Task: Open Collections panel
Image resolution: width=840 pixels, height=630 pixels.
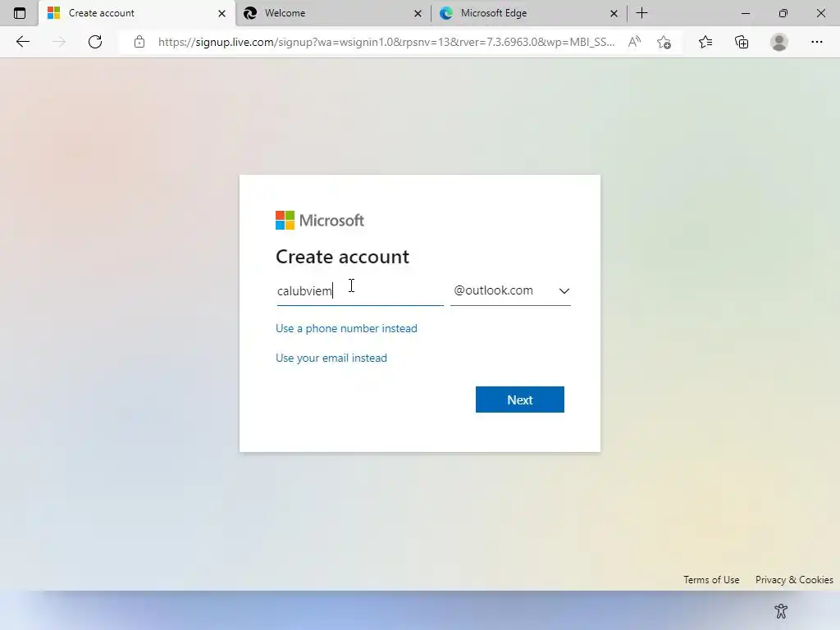Action: (742, 42)
